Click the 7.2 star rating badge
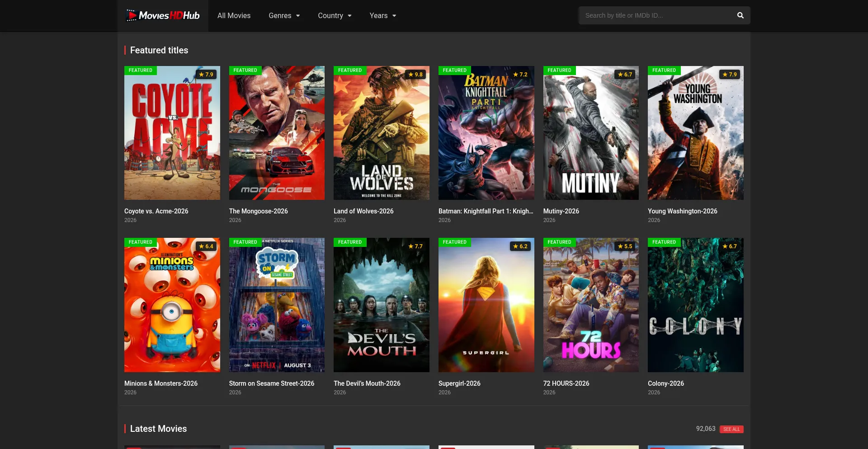Screen dimensions: 868x449 [520, 75]
